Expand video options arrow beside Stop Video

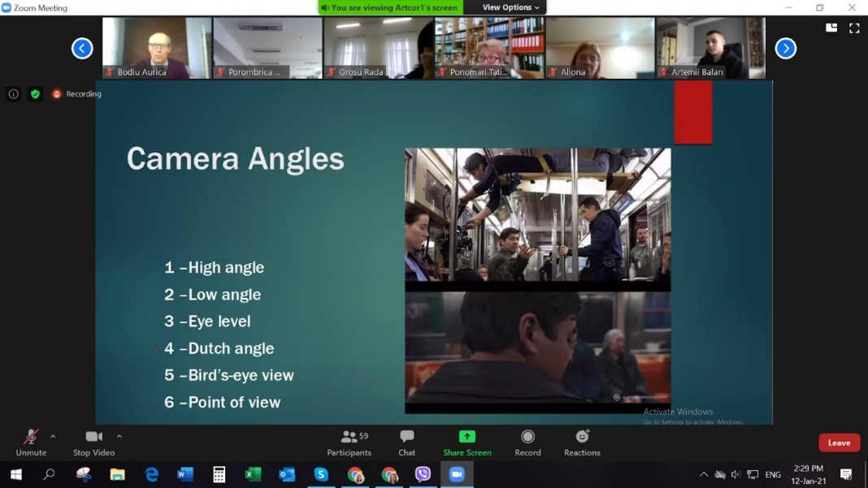tap(119, 437)
